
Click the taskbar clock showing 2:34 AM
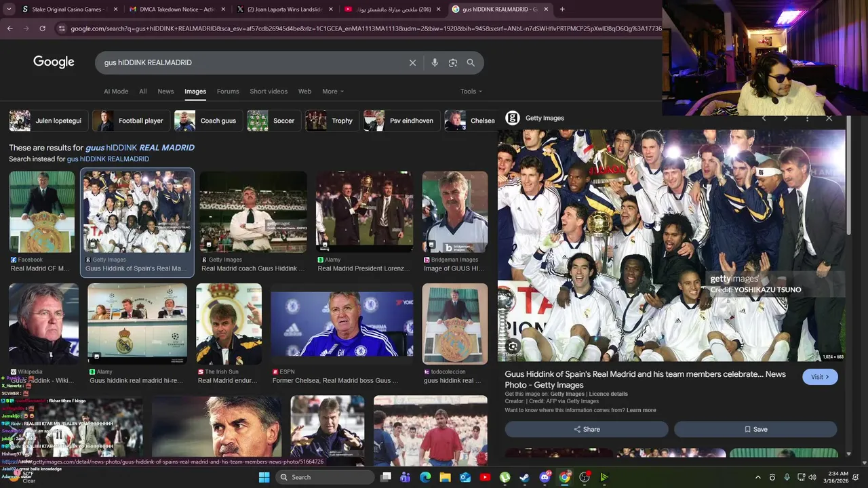[837, 477]
